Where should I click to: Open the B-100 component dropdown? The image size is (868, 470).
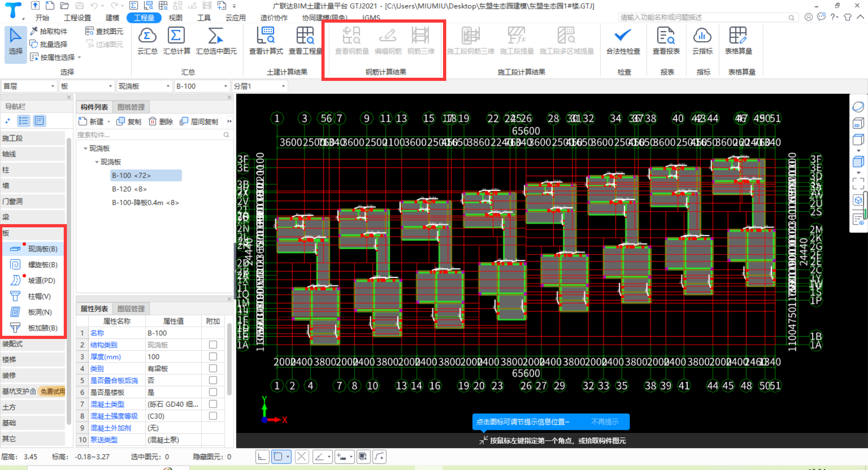(x=202, y=86)
